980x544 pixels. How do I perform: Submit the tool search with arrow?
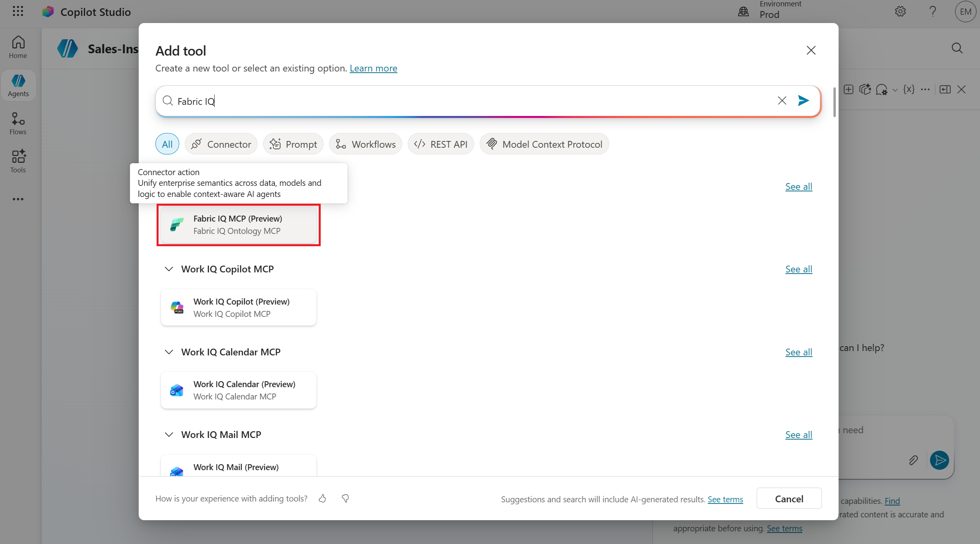(x=804, y=101)
